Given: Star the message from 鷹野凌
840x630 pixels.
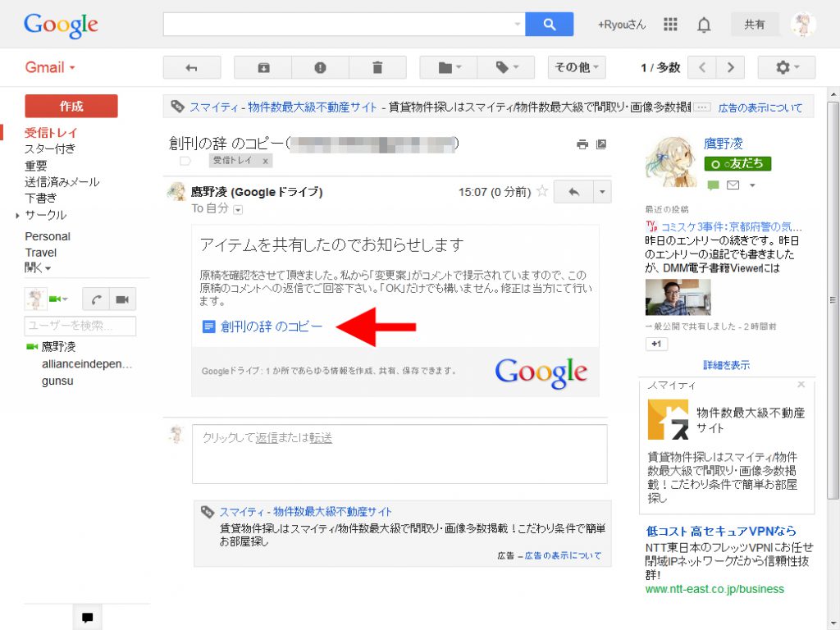Looking at the screenshot, I should pos(542,191).
